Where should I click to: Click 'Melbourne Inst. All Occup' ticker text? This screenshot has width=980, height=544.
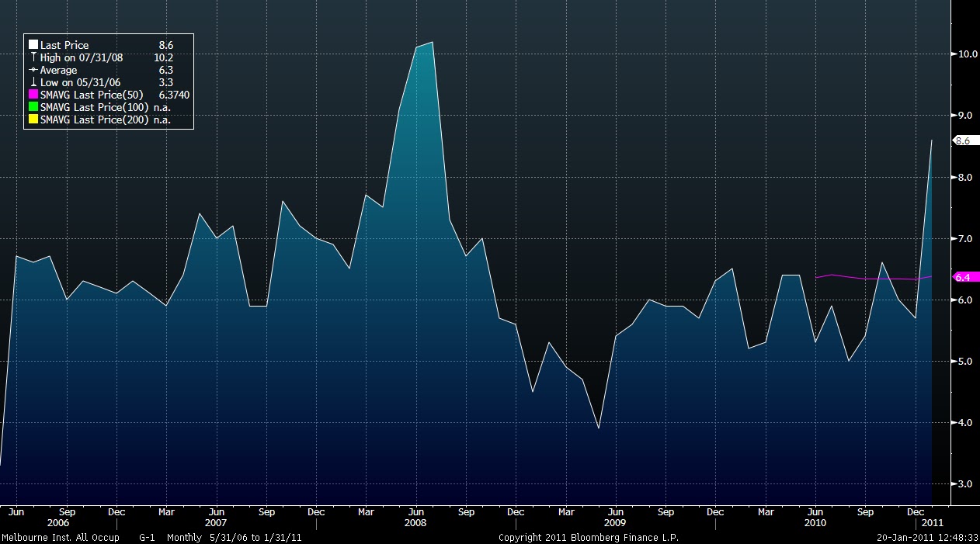click(60, 538)
